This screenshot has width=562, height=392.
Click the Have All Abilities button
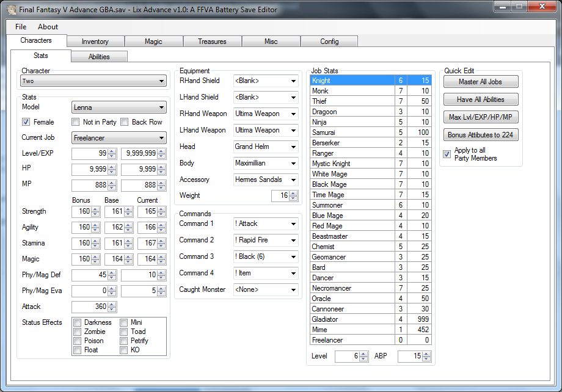(x=481, y=100)
